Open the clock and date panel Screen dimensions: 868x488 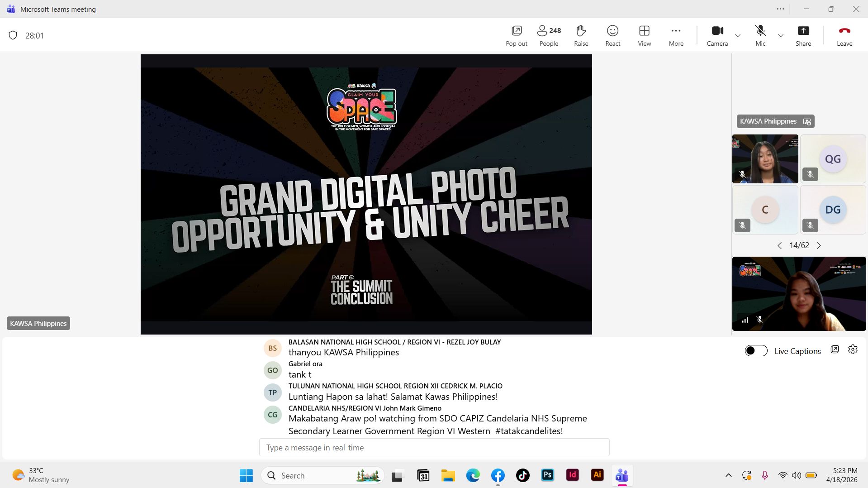click(x=842, y=475)
